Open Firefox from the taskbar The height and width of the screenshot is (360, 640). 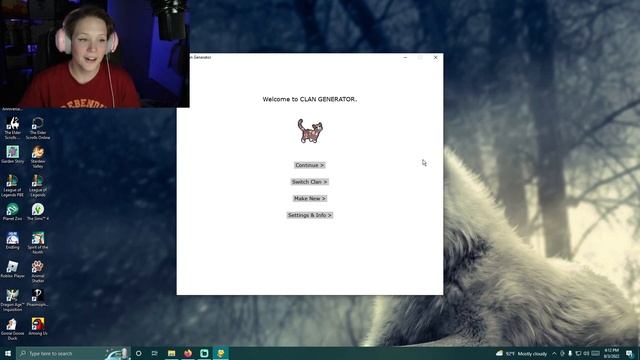tap(188, 353)
